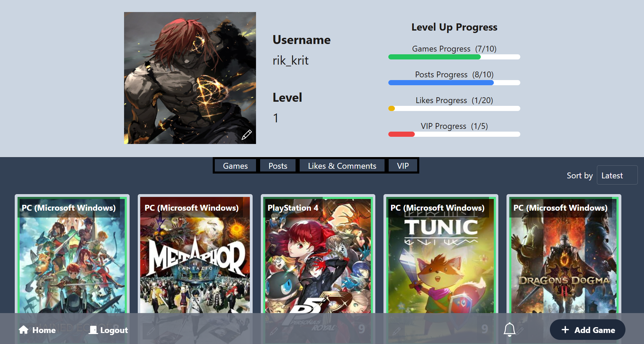Click the Likes Progress (1/20) label
This screenshot has height=344, width=644.
click(454, 100)
